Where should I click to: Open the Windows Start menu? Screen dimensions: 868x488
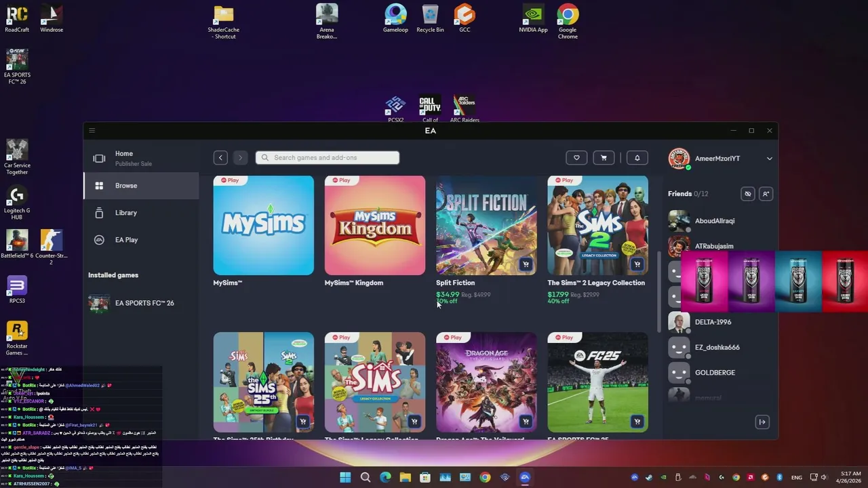point(345,478)
